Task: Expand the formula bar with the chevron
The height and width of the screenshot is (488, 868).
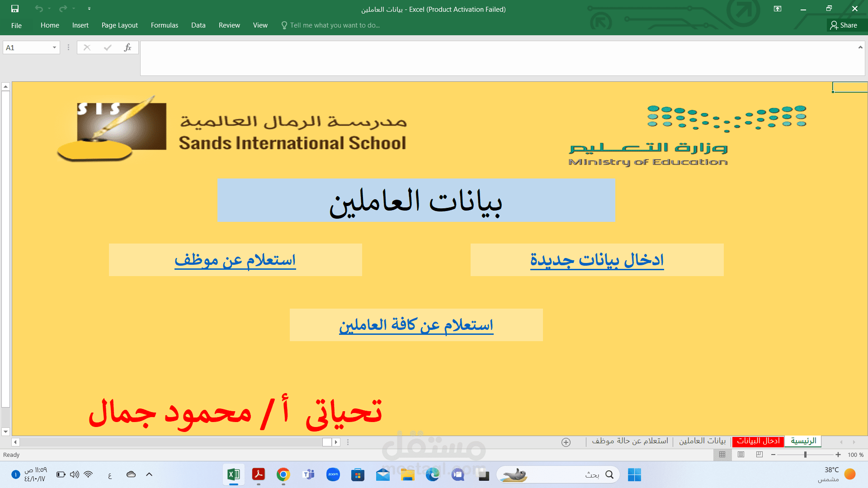Action: tap(860, 47)
